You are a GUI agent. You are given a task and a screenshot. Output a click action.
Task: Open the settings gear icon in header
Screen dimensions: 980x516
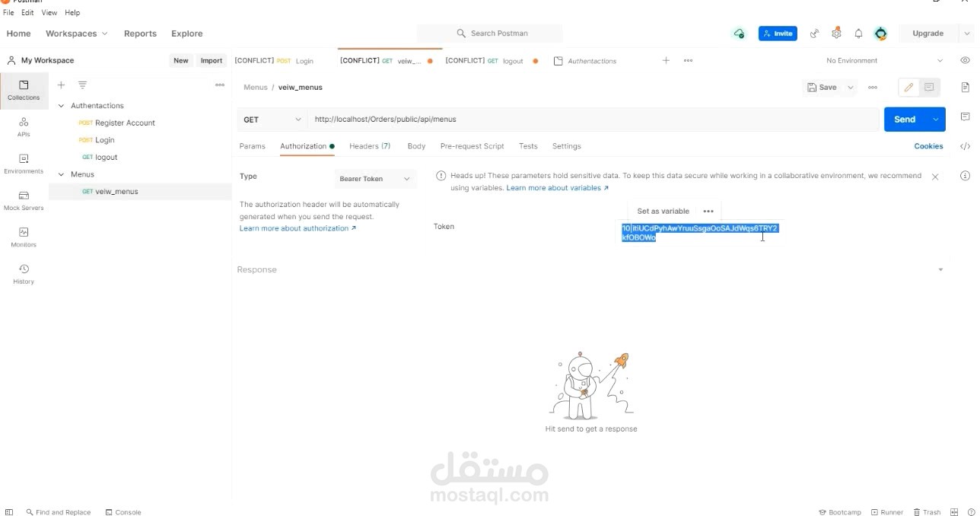[836, 33]
